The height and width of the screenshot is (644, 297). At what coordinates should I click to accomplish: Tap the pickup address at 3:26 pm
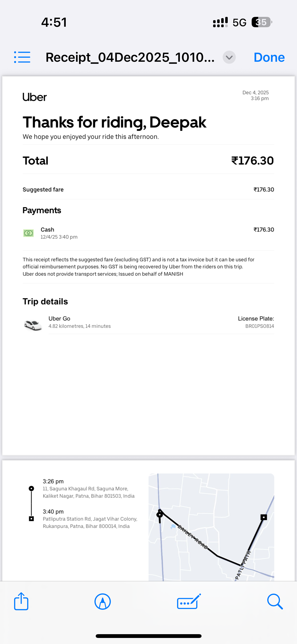88,492
